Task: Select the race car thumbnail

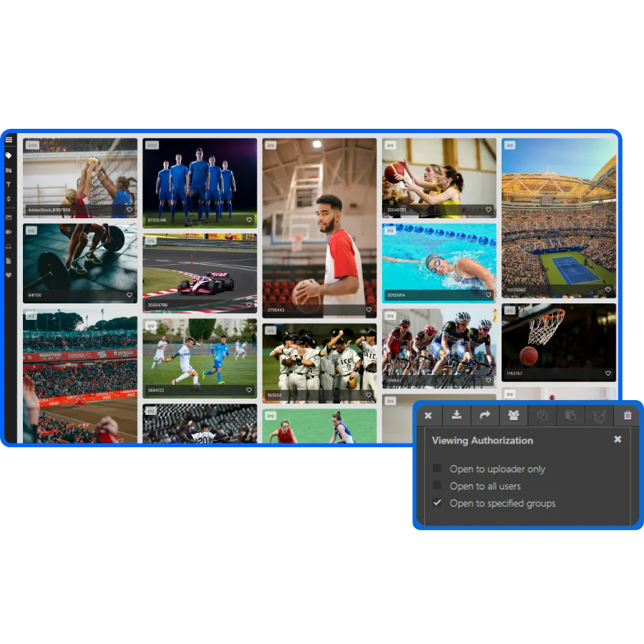Action: pyautogui.click(x=200, y=273)
